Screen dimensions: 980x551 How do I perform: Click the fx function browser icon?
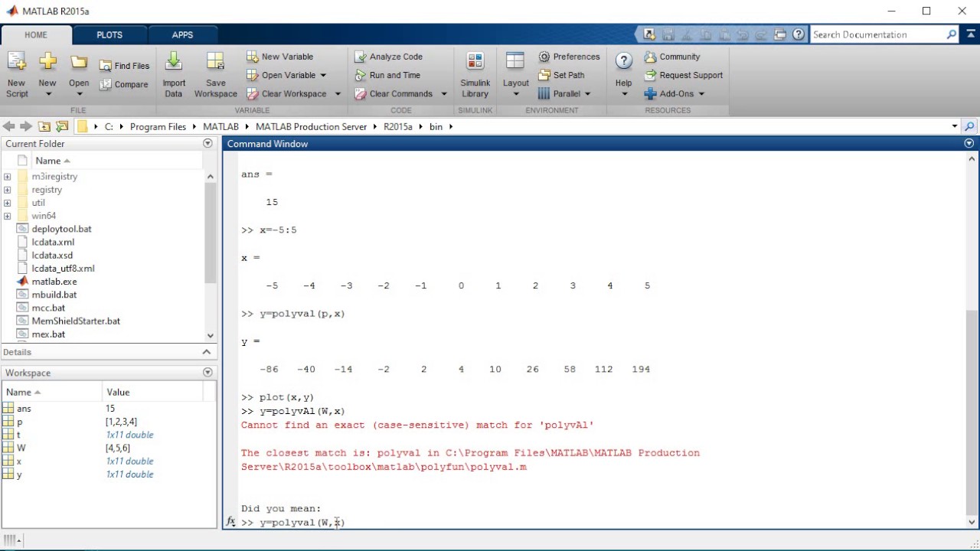[x=230, y=522]
